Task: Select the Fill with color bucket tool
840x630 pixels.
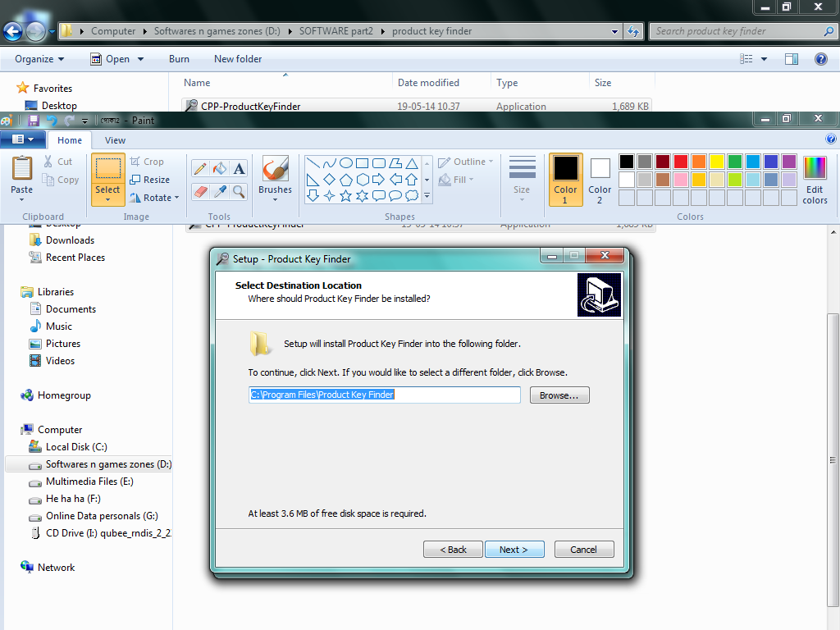Action: click(x=220, y=168)
